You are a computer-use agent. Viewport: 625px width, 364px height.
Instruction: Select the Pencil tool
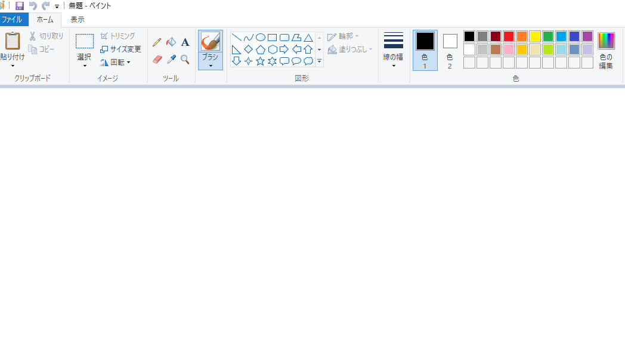click(x=157, y=42)
